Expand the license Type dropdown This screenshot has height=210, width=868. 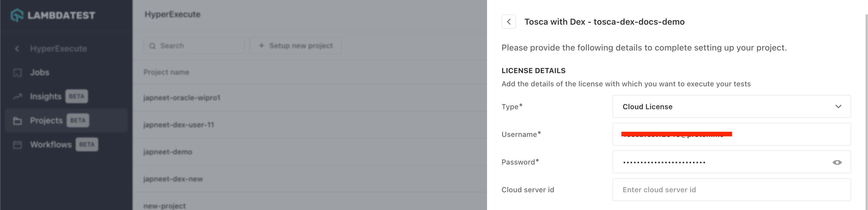point(731,107)
